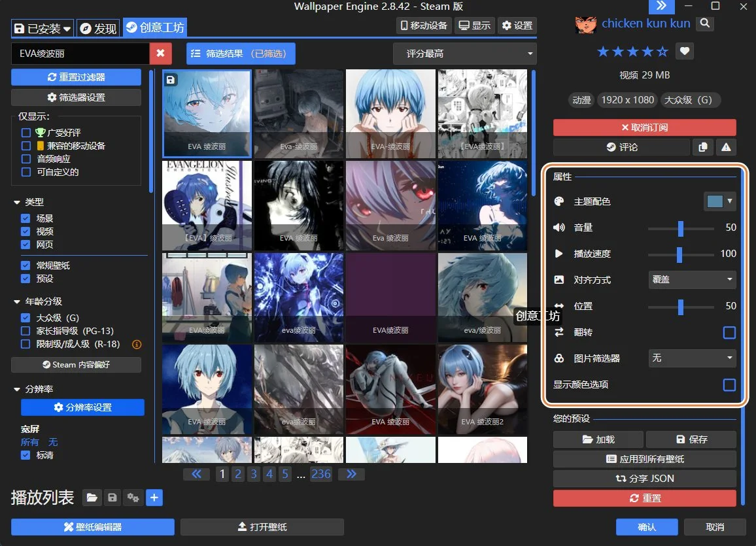Open 显示 menu
Image resolution: width=756 pixels, height=546 pixels.
pos(474,26)
